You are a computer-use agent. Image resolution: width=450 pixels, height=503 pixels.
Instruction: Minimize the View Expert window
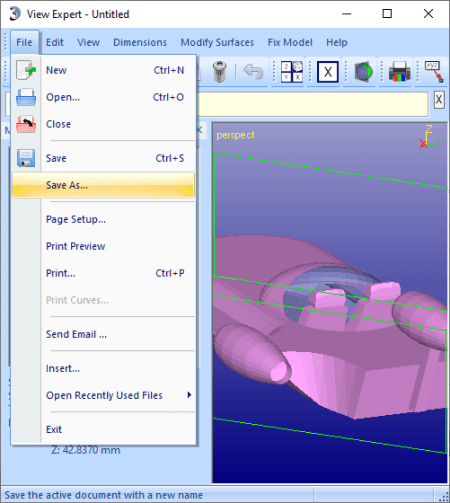347,14
